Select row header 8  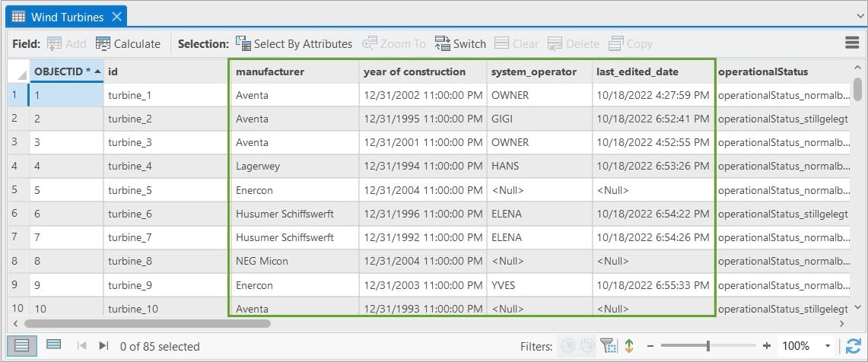[x=18, y=261]
